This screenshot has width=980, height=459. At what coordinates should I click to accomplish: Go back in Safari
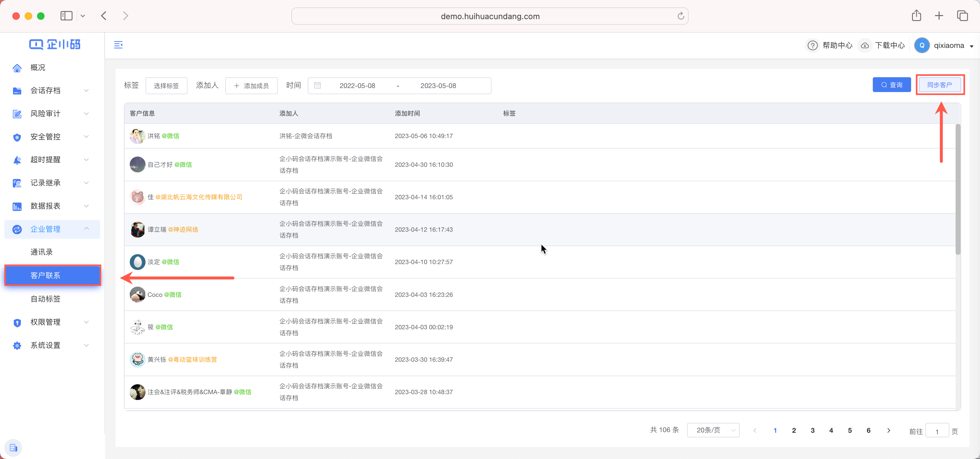click(x=103, y=15)
